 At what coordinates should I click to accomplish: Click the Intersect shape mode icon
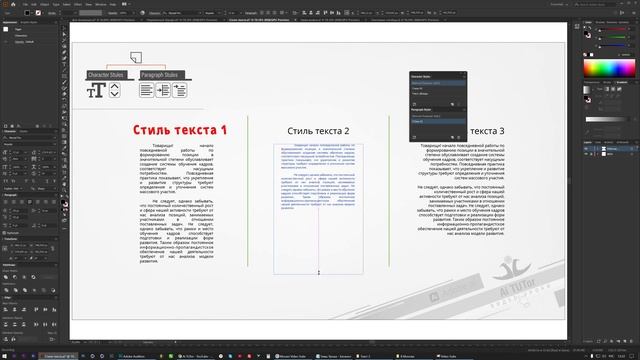[x=24, y=277]
